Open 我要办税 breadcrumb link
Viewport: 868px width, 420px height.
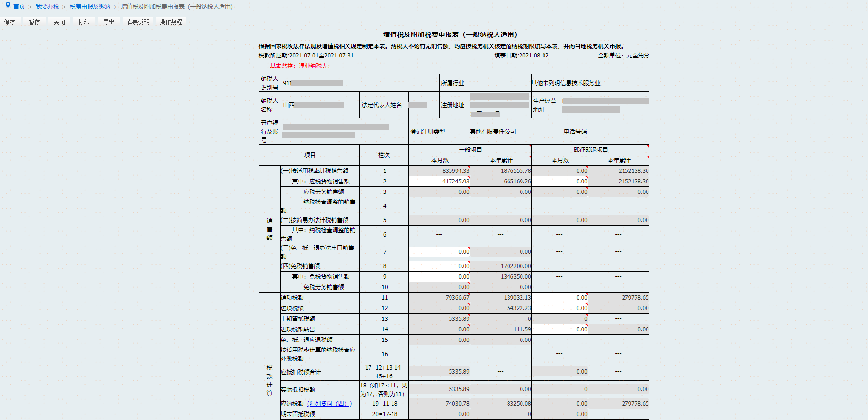coord(47,7)
